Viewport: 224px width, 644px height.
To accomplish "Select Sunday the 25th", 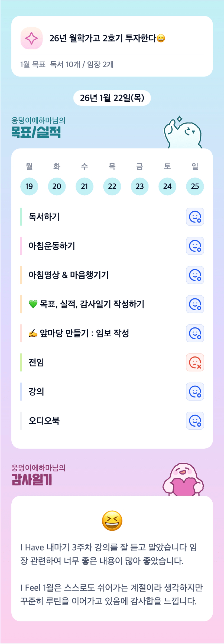I will [x=195, y=186].
